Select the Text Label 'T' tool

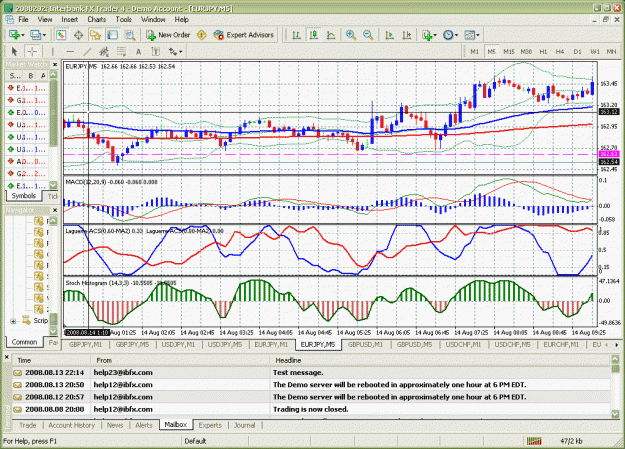click(x=156, y=51)
